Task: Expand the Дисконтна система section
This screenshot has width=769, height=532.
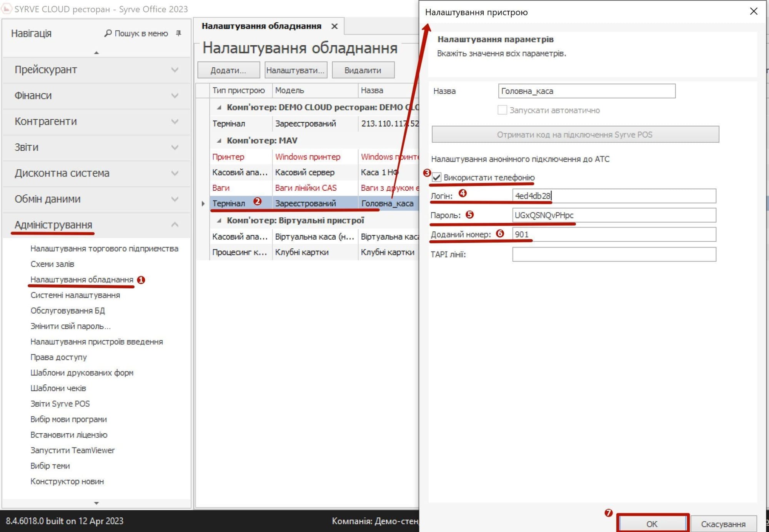Action: 97,173
